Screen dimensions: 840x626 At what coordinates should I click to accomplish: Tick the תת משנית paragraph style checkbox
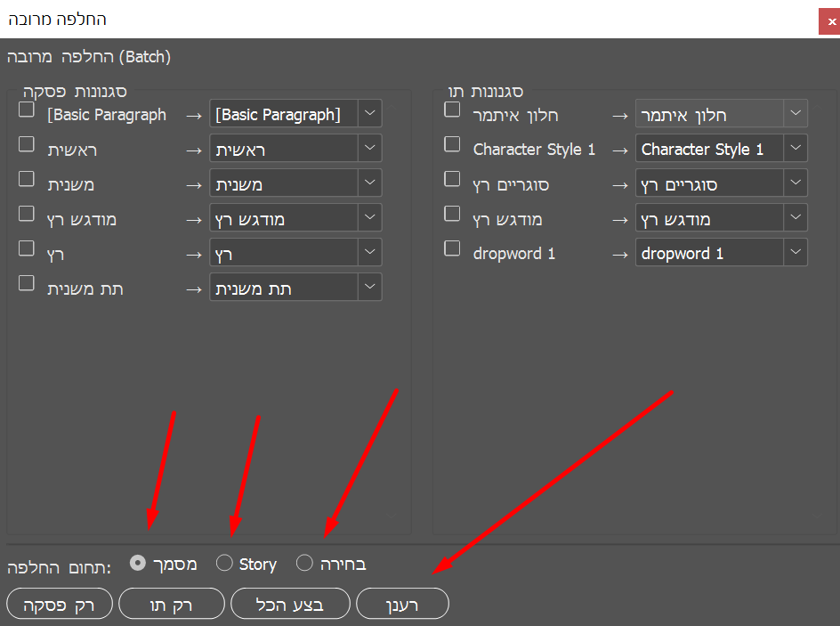point(27,283)
